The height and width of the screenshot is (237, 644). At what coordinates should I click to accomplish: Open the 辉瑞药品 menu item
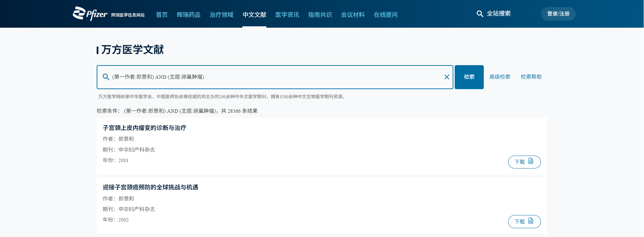tap(188, 15)
